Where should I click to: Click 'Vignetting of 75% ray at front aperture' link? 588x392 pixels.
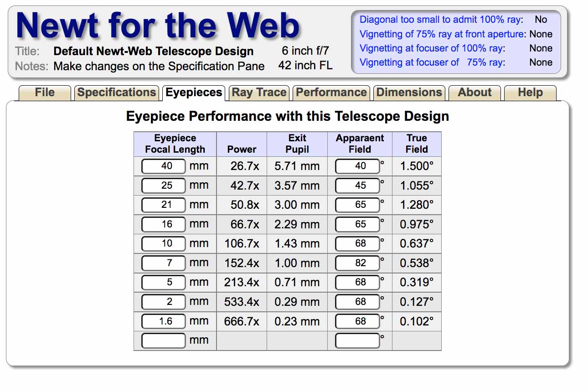[442, 34]
